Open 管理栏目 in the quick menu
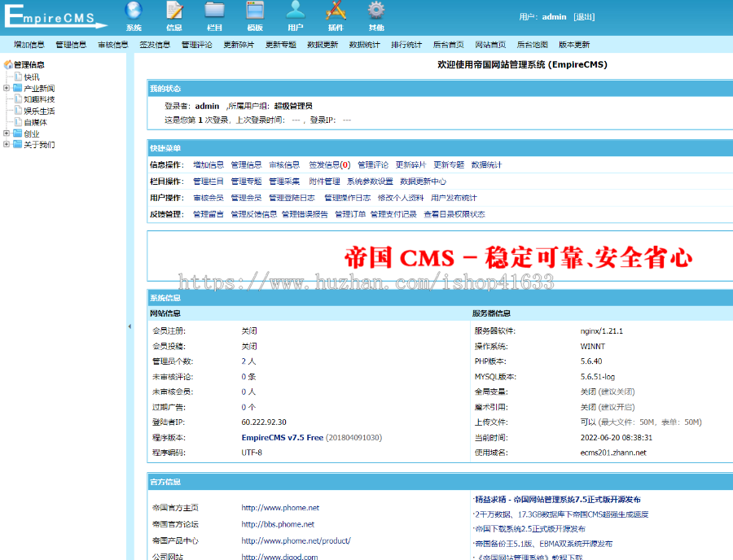This screenshot has width=733, height=560. pos(208,182)
